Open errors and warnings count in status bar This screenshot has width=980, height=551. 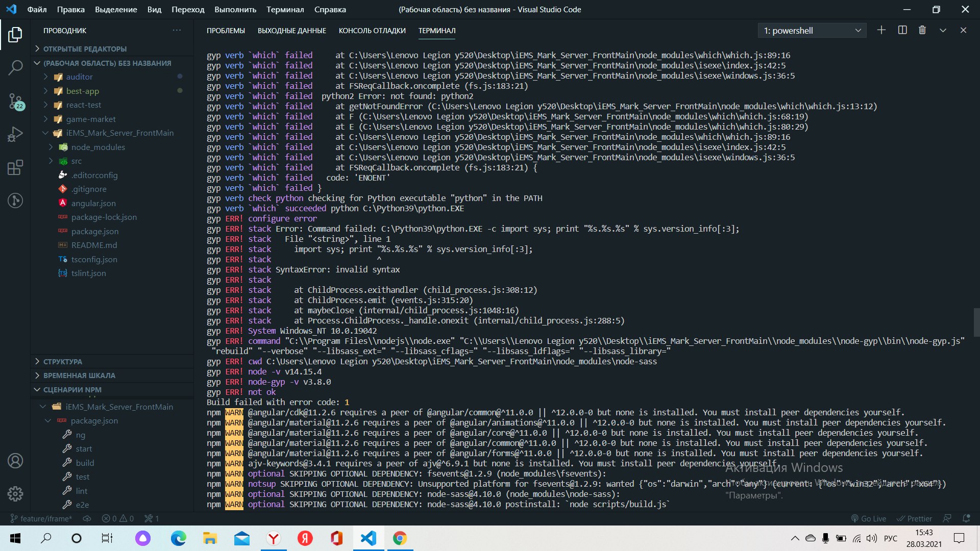pyautogui.click(x=118, y=518)
